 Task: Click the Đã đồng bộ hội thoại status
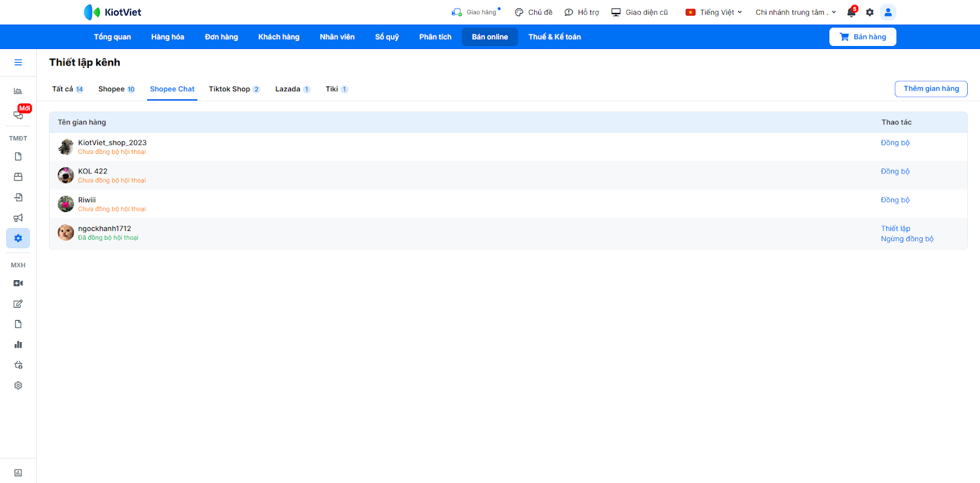click(x=108, y=238)
